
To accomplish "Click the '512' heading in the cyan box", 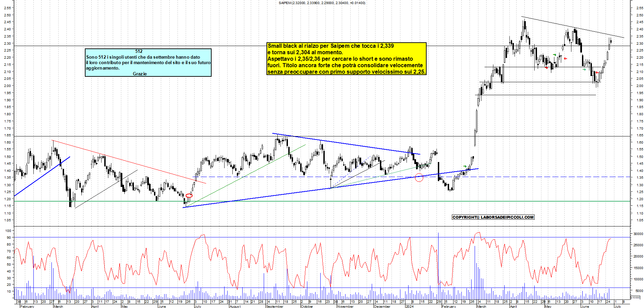I will (x=139, y=51).
